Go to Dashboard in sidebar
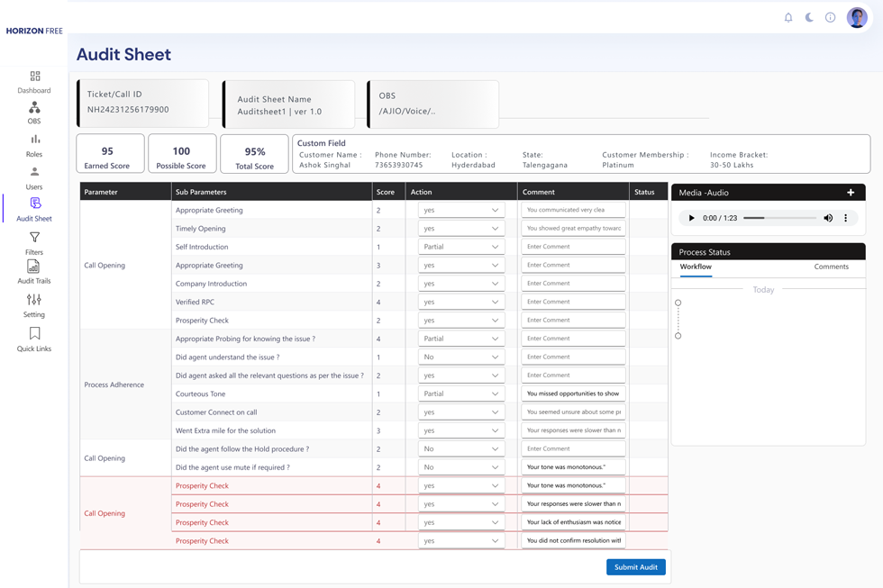 [34, 82]
